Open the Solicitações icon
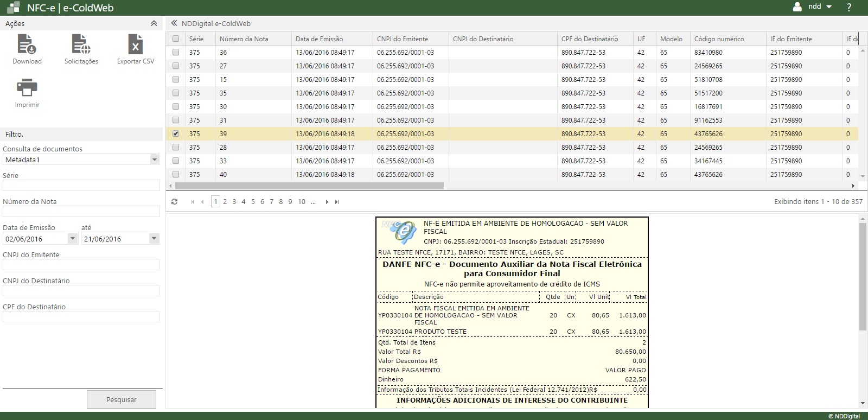The image size is (868, 420). (x=81, y=44)
